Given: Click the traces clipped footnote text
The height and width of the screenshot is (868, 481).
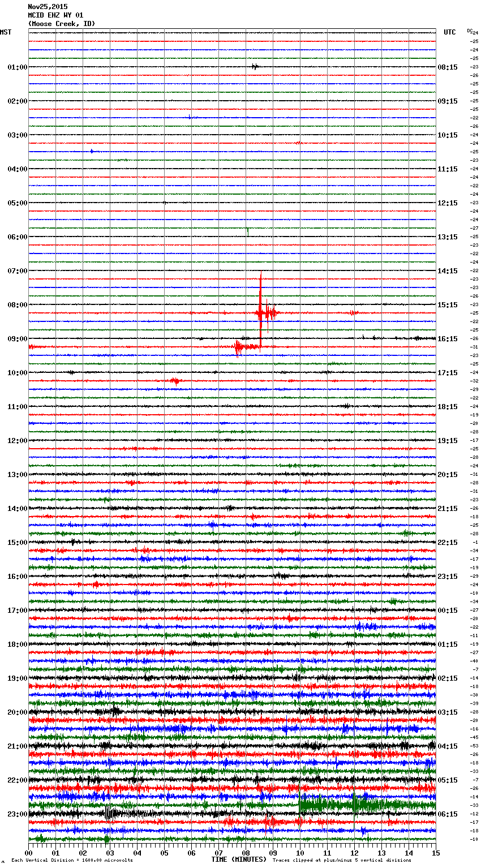Looking at the screenshot, I should click(x=342, y=860).
